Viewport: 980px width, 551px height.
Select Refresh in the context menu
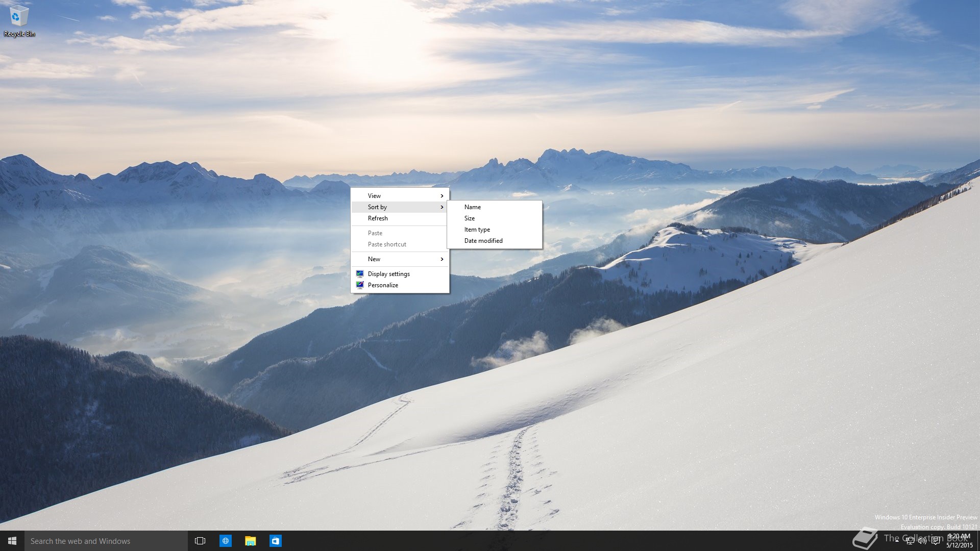coord(400,218)
